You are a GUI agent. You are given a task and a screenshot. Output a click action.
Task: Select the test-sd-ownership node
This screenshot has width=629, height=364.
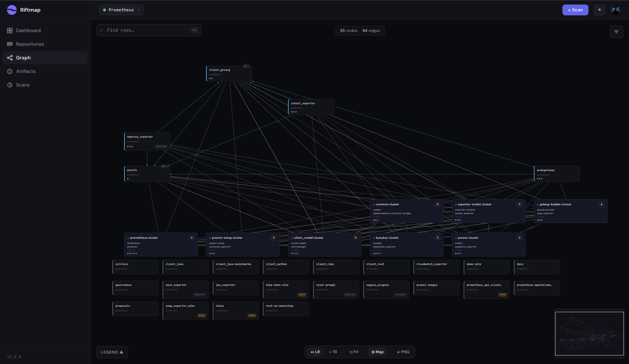coord(286,309)
